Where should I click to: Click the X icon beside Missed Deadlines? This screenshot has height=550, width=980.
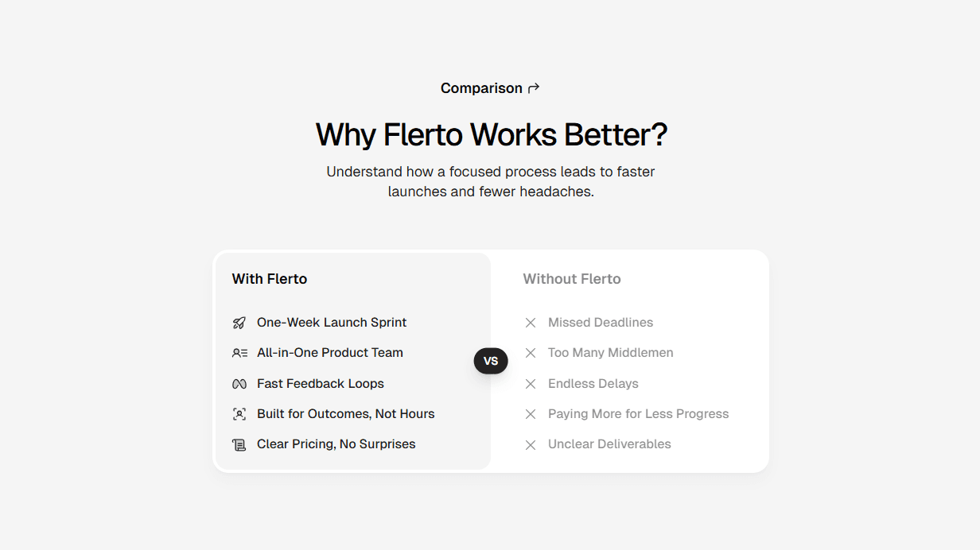pyautogui.click(x=531, y=323)
